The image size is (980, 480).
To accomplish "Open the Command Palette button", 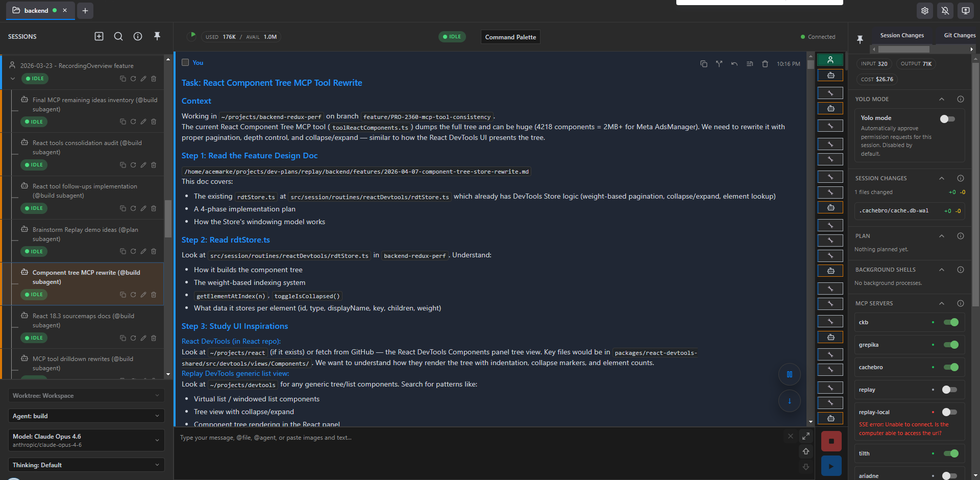I will (x=510, y=37).
